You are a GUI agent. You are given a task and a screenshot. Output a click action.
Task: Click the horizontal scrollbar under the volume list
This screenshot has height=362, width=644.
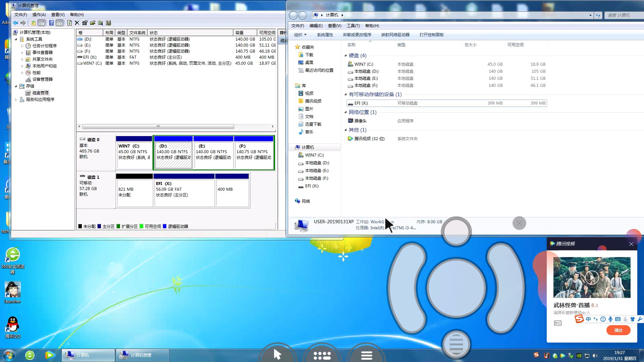point(158,127)
